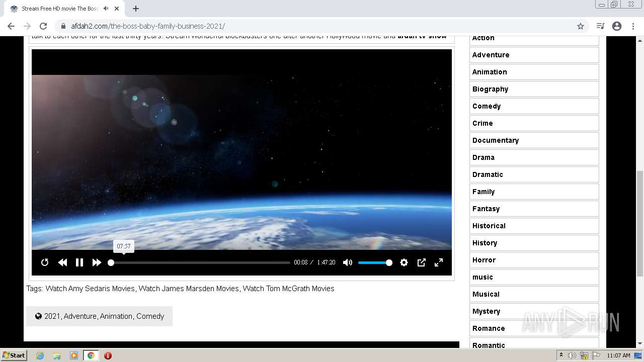Viewport: 644px width, 362px height.
Task: Pause the movie playback
Action: point(79,262)
